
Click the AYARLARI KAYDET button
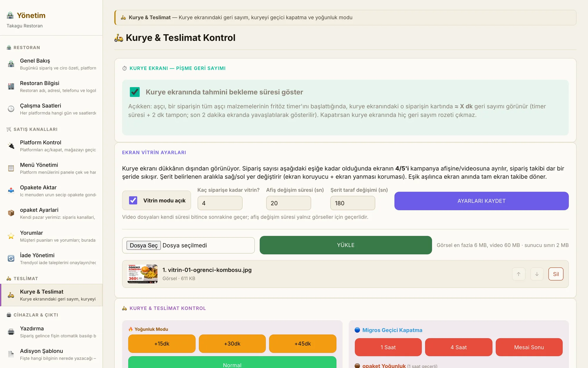point(481,201)
